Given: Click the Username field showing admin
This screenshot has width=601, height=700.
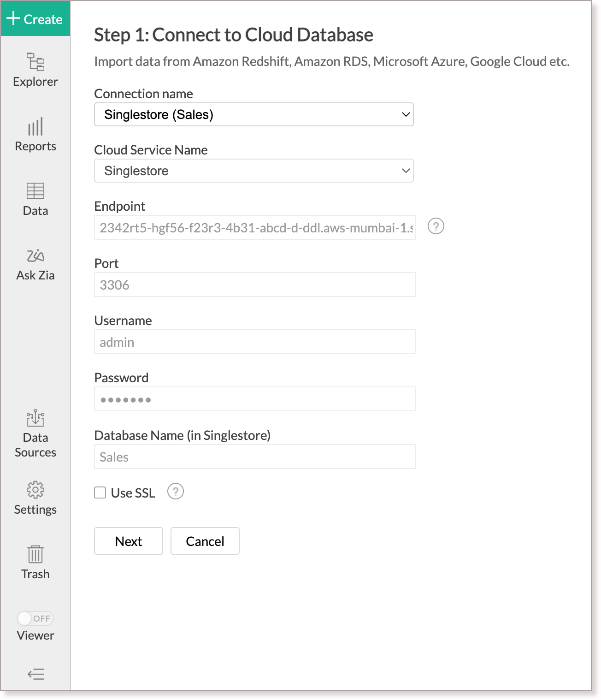Looking at the screenshot, I should click(x=255, y=342).
